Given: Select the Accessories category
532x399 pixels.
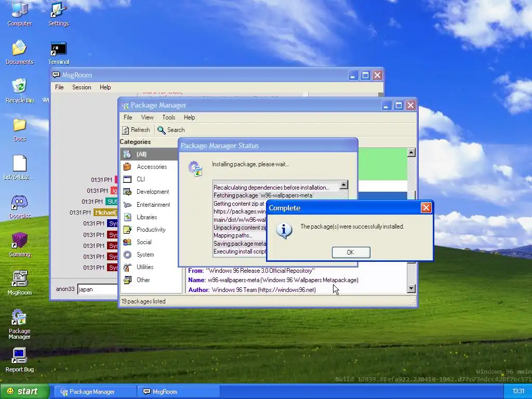Looking at the screenshot, I should point(151,167).
